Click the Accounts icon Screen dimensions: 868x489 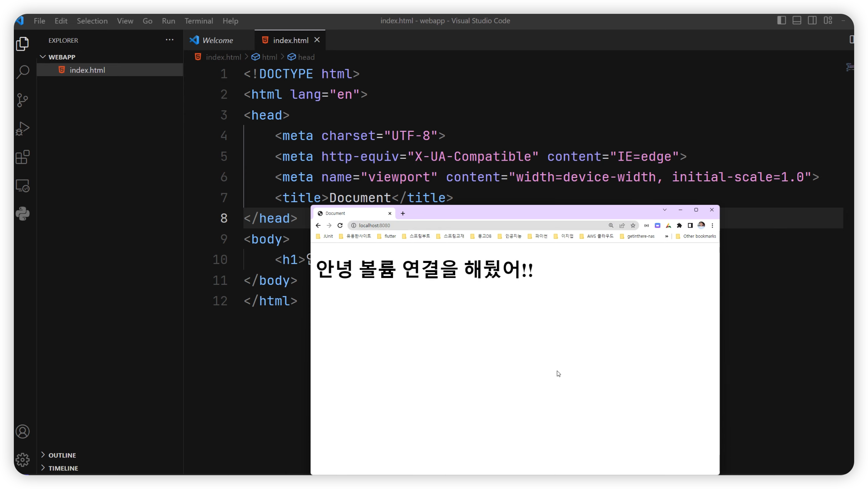pyautogui.click(x=23, y=431)
